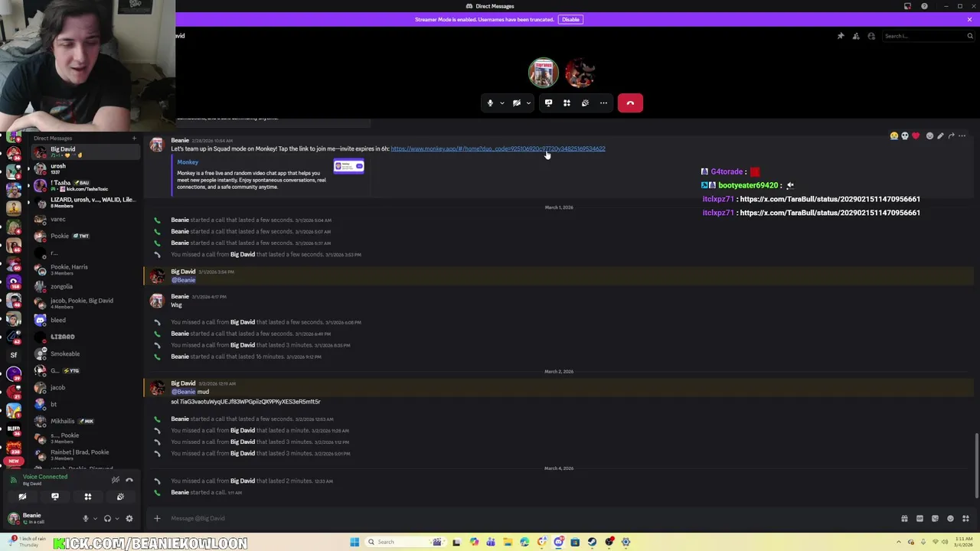Forward the hovered message
The image size is (980, 551).
(951, 136)
